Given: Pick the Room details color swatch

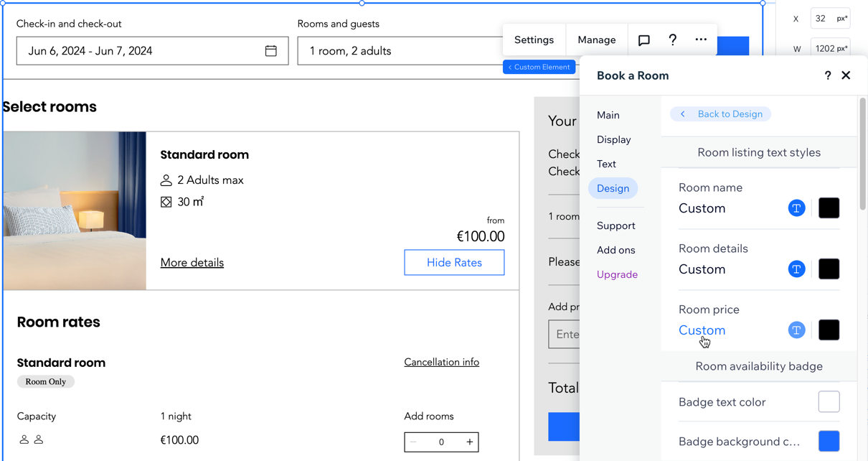Looking at the screenshot, I should coord(829,269).
